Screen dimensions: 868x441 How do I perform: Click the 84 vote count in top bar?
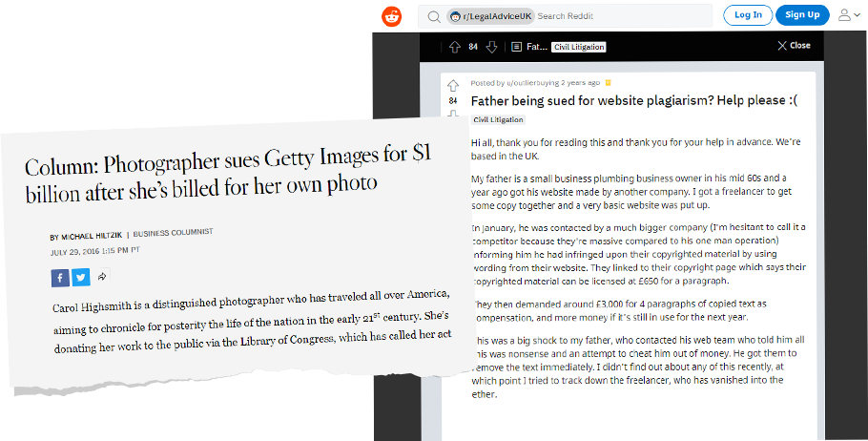[x=473, y=47]
